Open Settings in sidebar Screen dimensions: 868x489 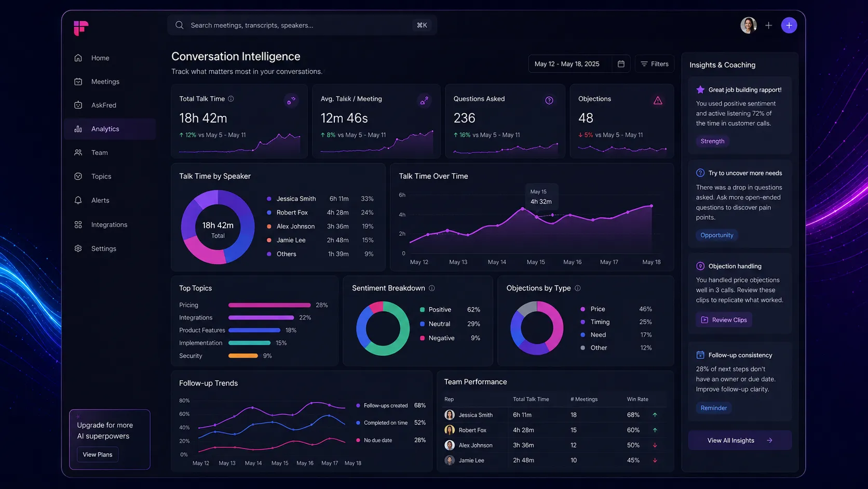[x=110, y=248]
